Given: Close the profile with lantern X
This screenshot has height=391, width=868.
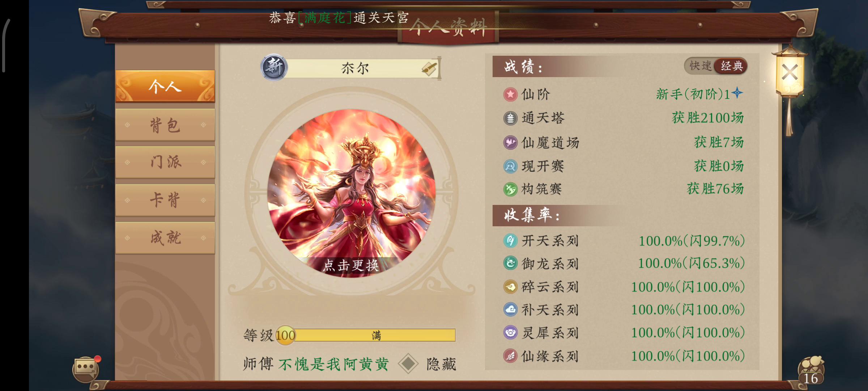Looking at the screenshot, I should pos(790,72).
